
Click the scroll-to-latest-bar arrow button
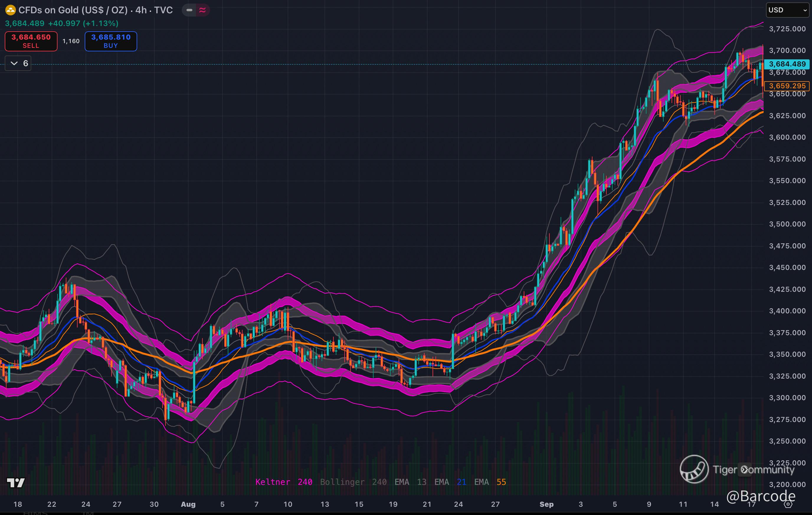(x=744, y=470)
